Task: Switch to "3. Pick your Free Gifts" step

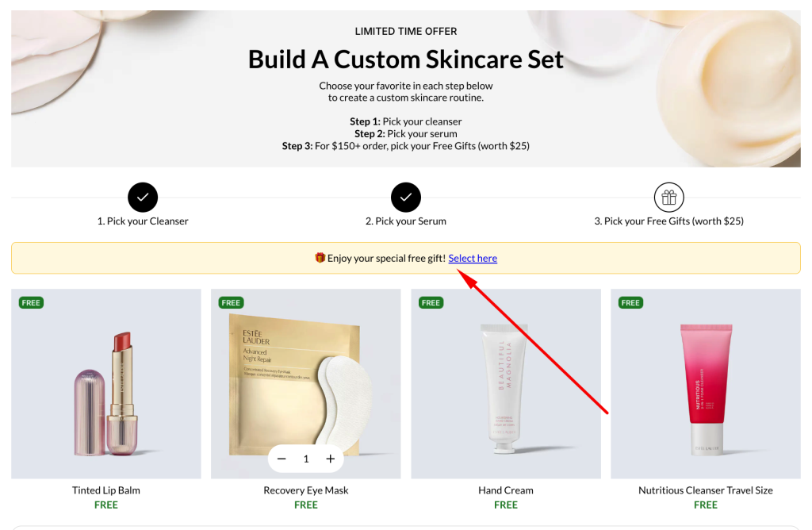Action: (668, 221)
